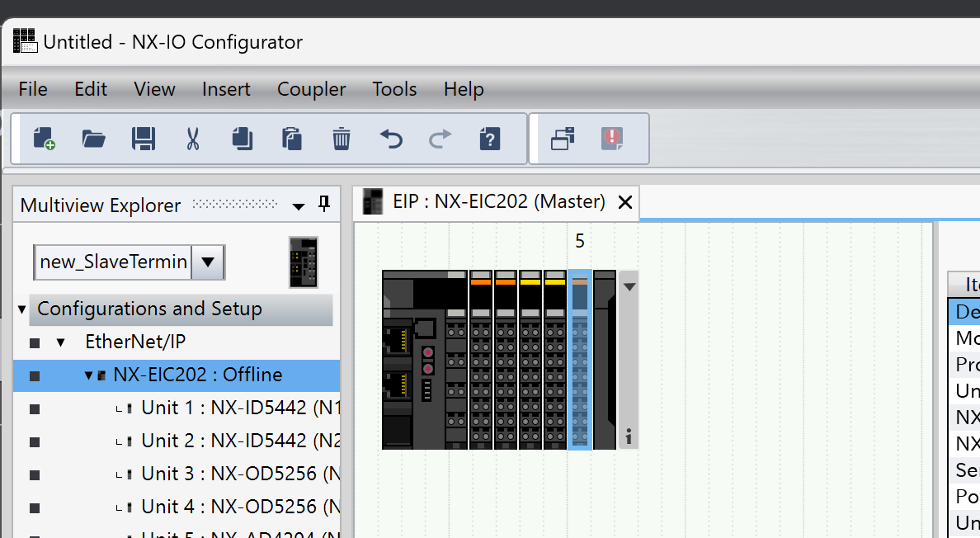Screen dimensions: 980x538
Task: Click the Copy toolbar icon
Action: [243, 139]
